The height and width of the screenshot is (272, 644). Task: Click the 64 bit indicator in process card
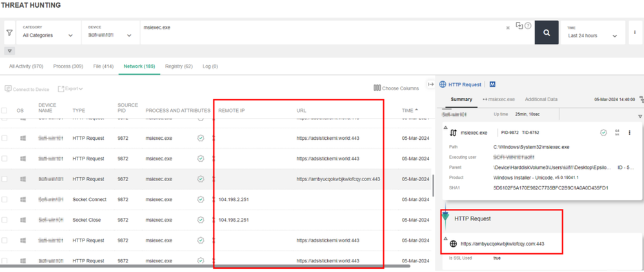(x=617, y=132)
